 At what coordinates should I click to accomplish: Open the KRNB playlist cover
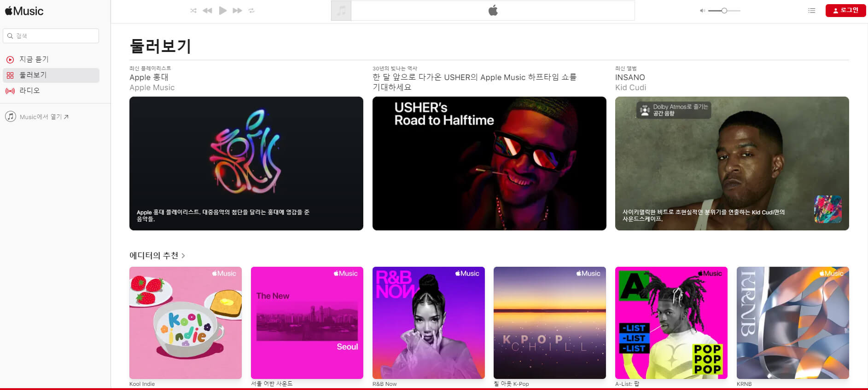(793, 323)
